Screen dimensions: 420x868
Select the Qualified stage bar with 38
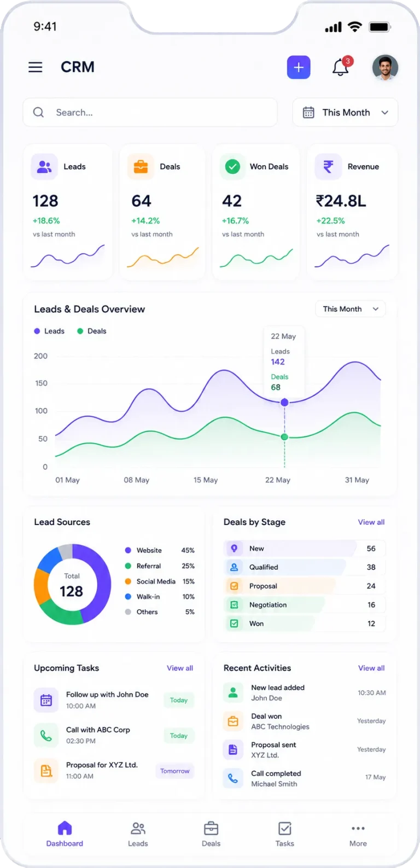tap(305, 567)
